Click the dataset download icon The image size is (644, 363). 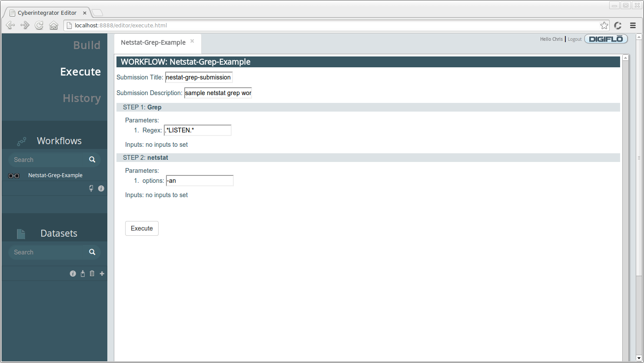[83, 274]
